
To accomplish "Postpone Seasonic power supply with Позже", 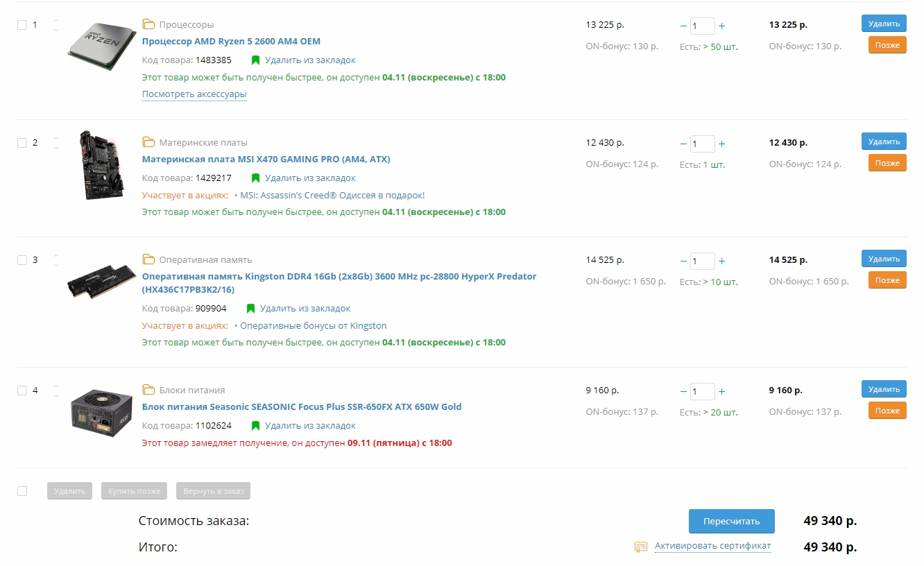I will [887, 411].
